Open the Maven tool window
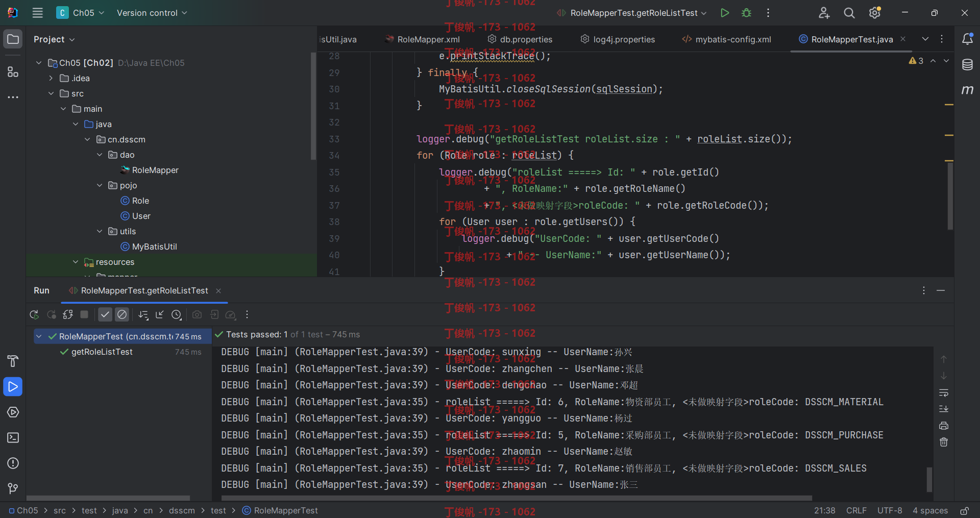The width and height of the screenshot is (980, 518). pyautogui.click(x=967, y=90)
